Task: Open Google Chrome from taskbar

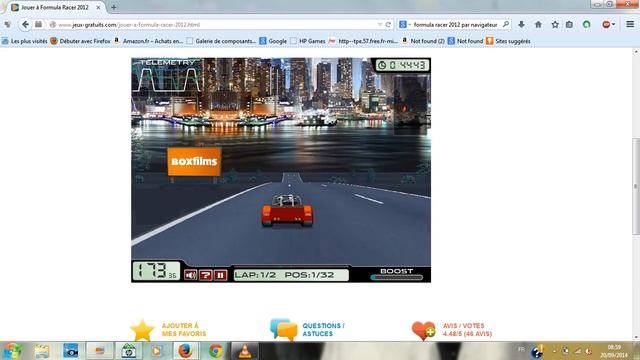Action: (x=216, y=351)
